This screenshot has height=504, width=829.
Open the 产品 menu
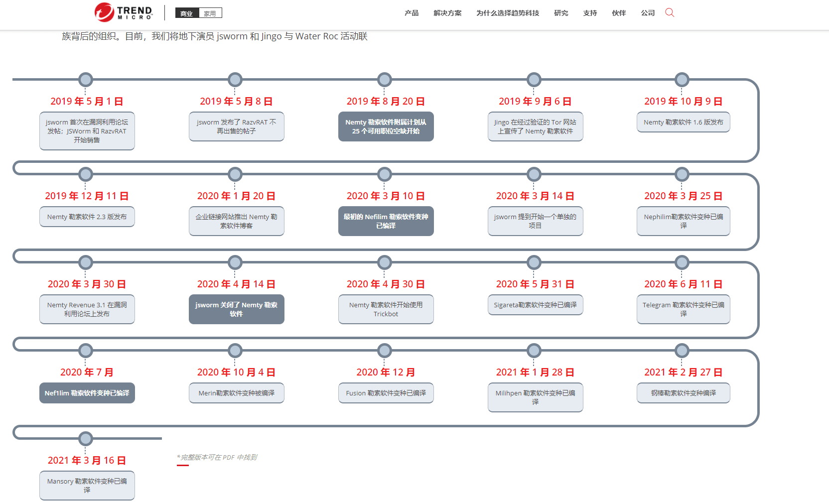(x=412, y=13)
